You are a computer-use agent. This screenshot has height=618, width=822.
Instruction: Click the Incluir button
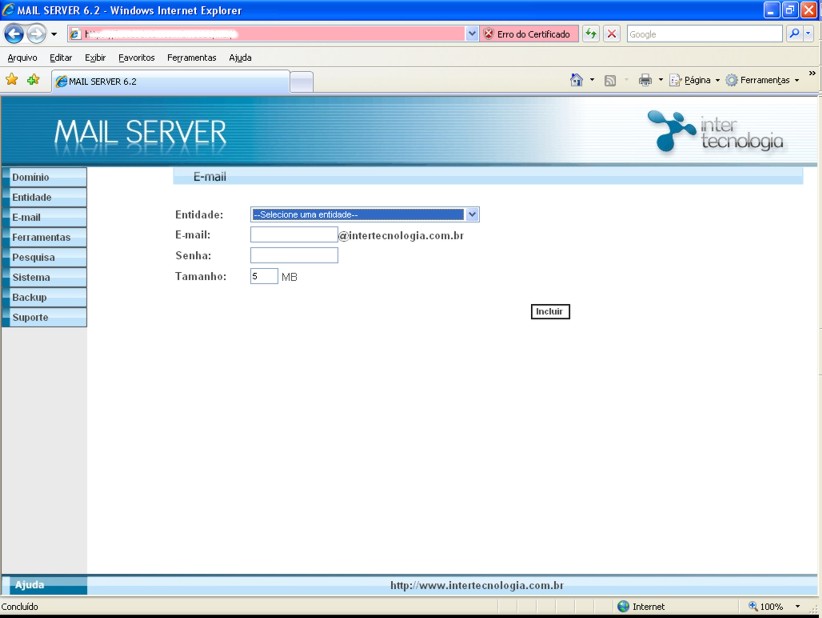pos(550,311)
